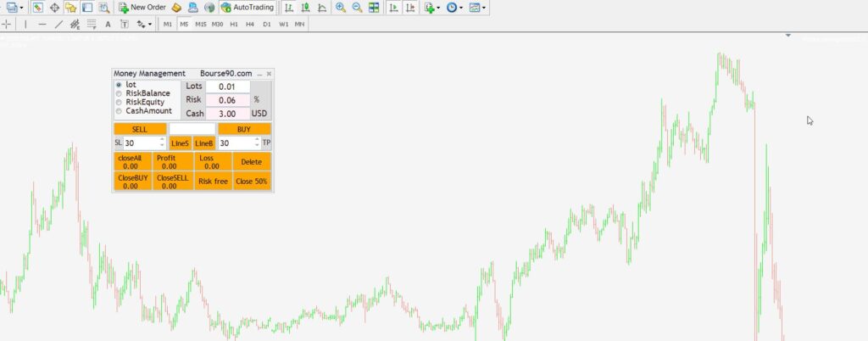
Task: Click the Risk free button
Action: point(213,181)
